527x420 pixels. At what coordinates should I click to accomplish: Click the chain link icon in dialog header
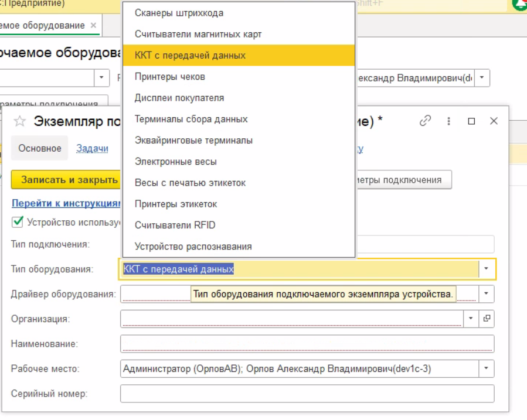tap(426, 121)
